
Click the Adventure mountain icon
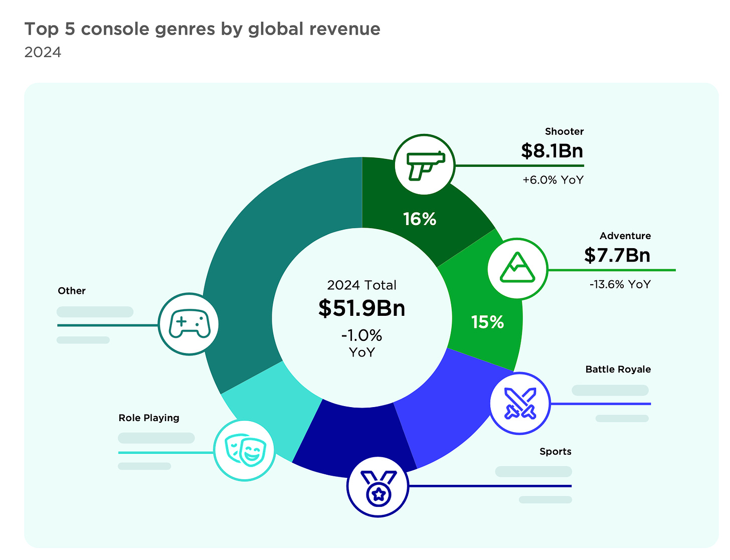click(x=517, y=269)
